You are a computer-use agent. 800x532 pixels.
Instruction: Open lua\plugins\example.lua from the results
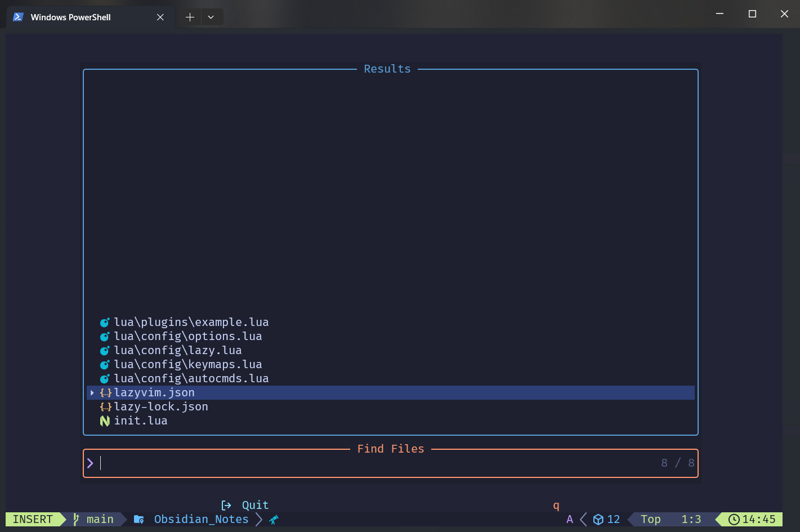(191, 323)
